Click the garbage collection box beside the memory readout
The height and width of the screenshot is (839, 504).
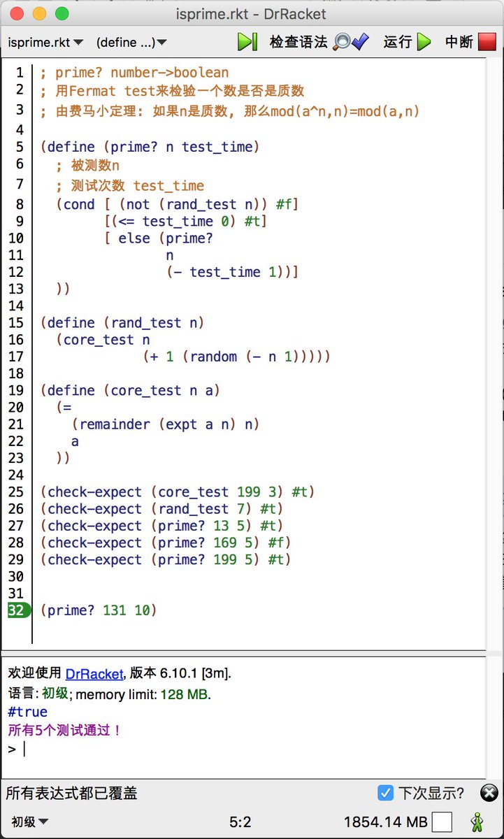tap(442, 822)
